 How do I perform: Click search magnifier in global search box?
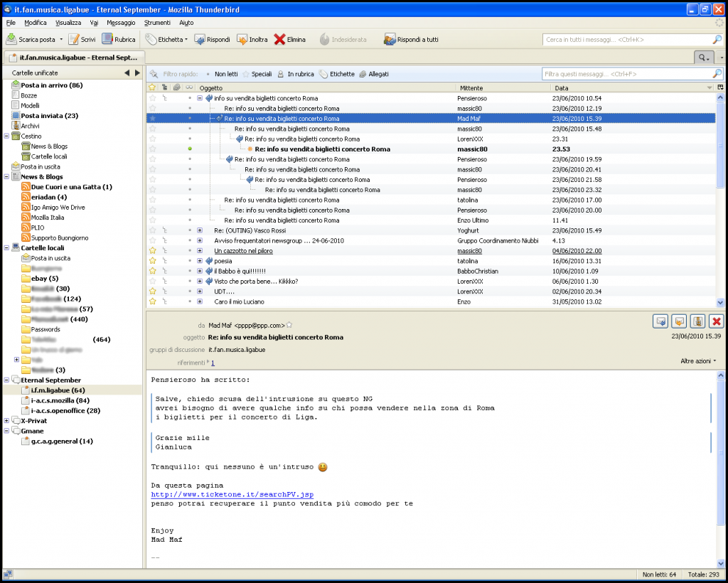point(717,39)
